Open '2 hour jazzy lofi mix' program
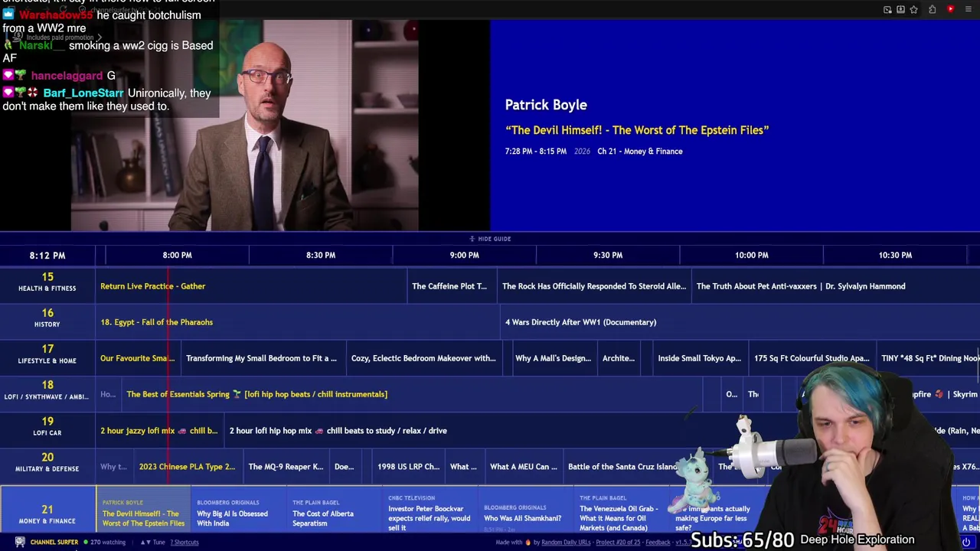Viewport: 980px width, 551px height. click(x=159, y=430)
